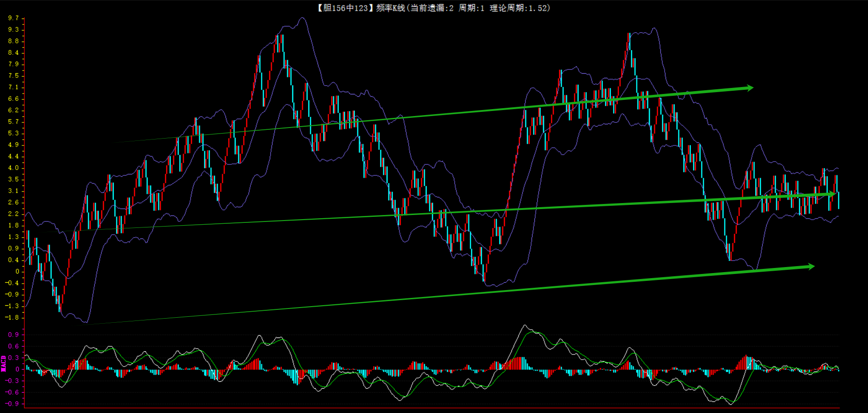Click the 6.6 label on the price axis

pos(13,99)
